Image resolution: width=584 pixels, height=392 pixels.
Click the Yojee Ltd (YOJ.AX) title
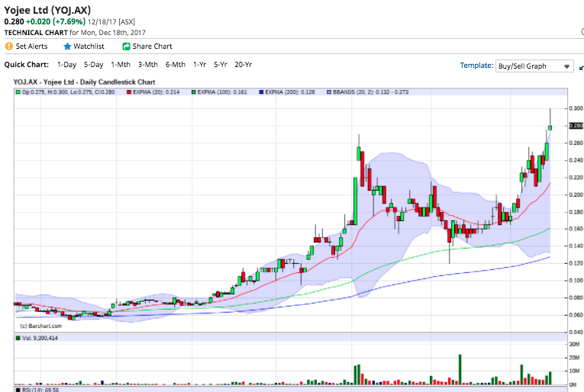pyautogui.click(x=47, y=10)
